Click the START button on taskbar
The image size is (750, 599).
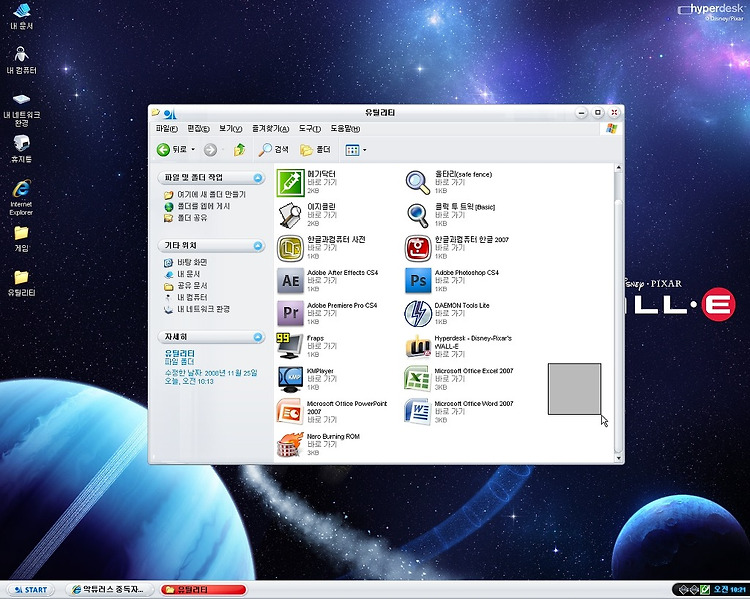pos(31,589)
